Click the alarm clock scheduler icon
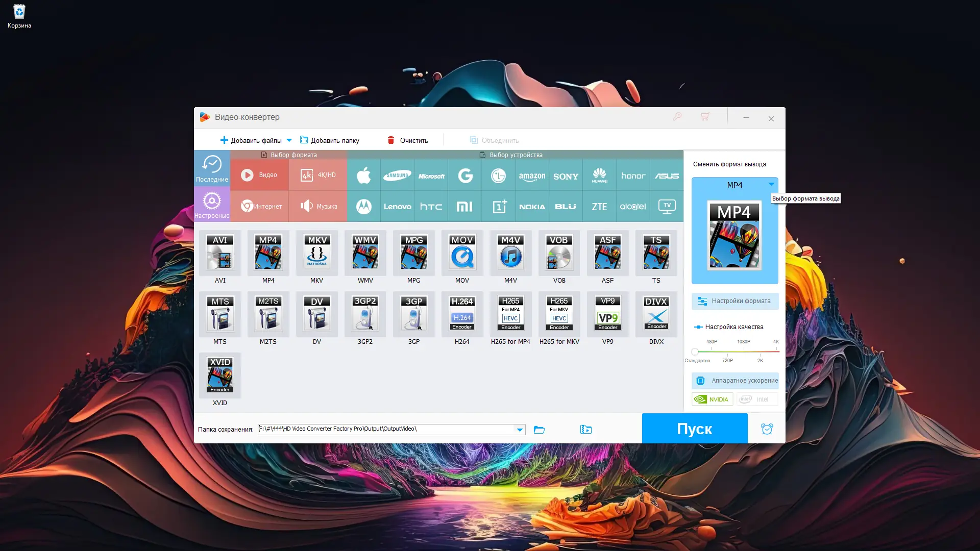Screen dimensions: 980x551 (x=767, y=429)
